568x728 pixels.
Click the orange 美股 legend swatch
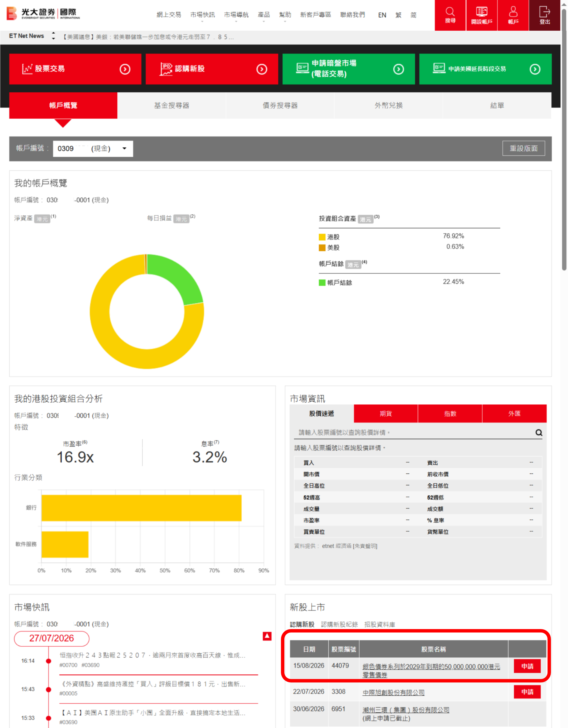click(x=322, y=248)
